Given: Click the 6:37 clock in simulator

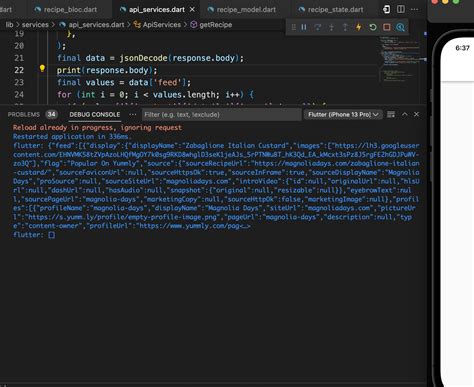Looking at the screenshot, I should tap(462, 48).
